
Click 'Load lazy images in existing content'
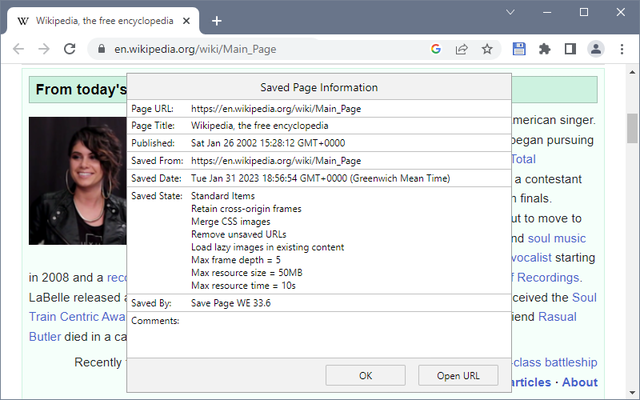pyautogui.click(x=267, y=247)
